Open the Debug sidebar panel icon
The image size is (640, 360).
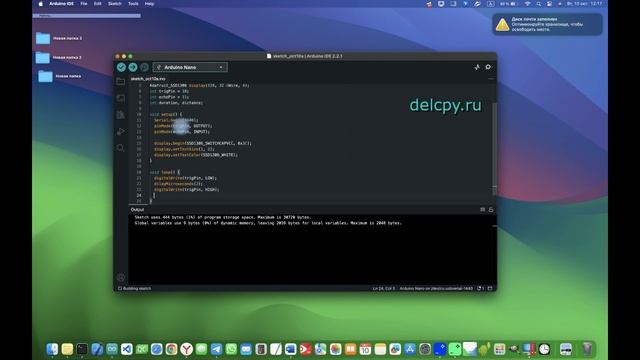click(x=120, y=131)
